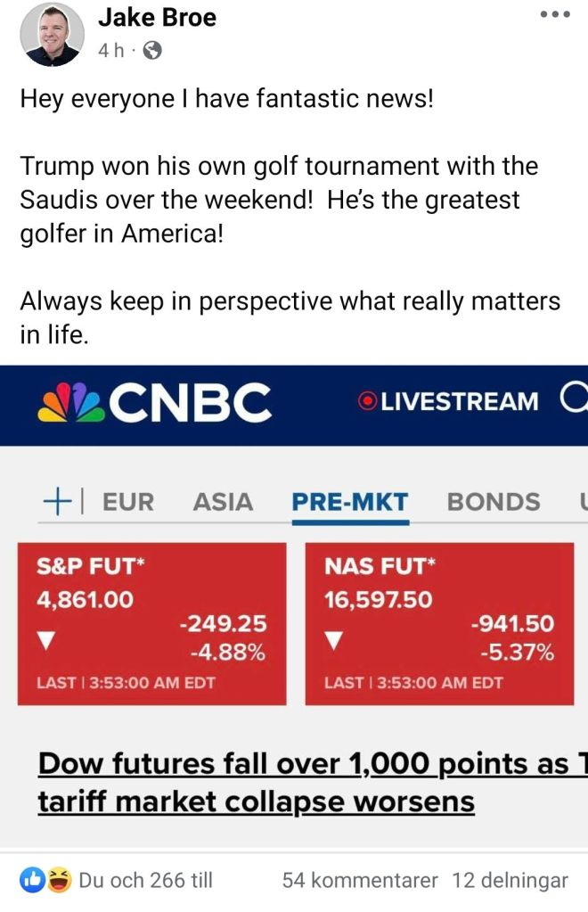View the 54 kommentarer comments

(360, 881)
